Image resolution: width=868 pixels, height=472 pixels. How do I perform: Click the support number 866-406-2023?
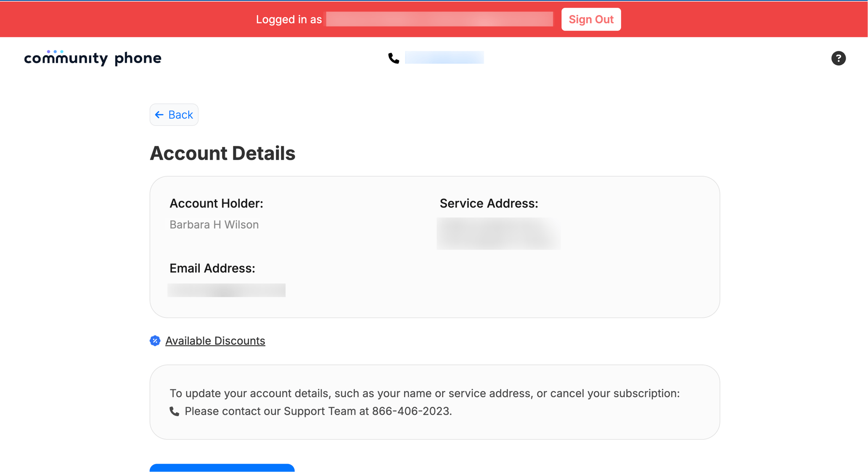(411, 411)
